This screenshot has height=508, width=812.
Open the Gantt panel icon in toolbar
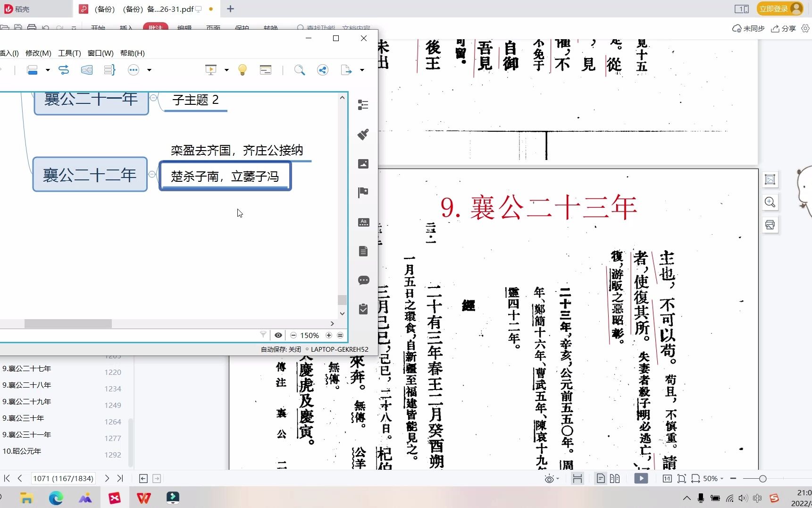coord(266,70)
